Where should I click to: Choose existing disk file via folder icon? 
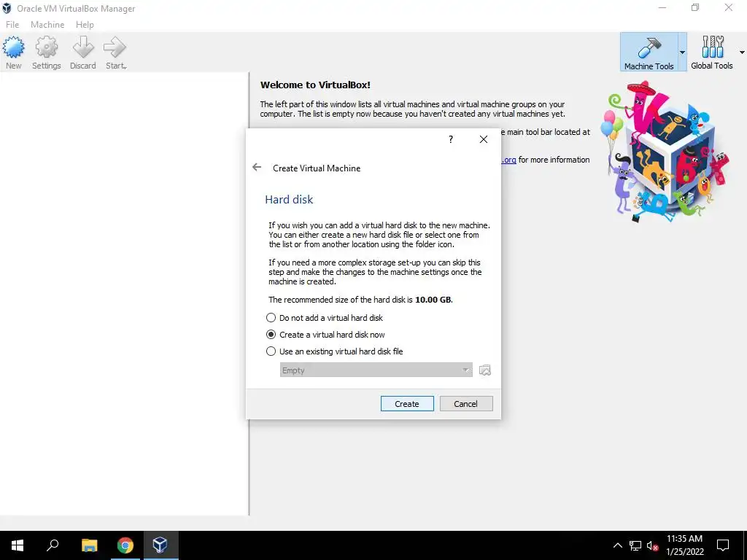(x=485, y=370)
